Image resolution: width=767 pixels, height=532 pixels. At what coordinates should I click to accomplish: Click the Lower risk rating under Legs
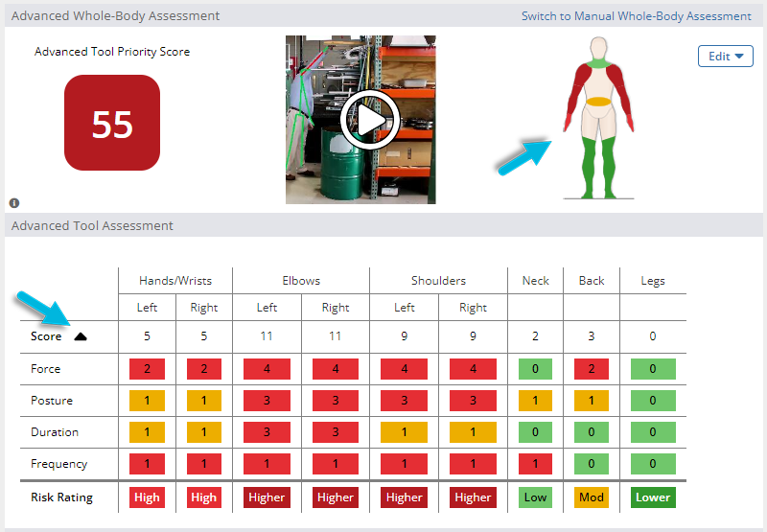pyautogui.click(x=653, y=497)
